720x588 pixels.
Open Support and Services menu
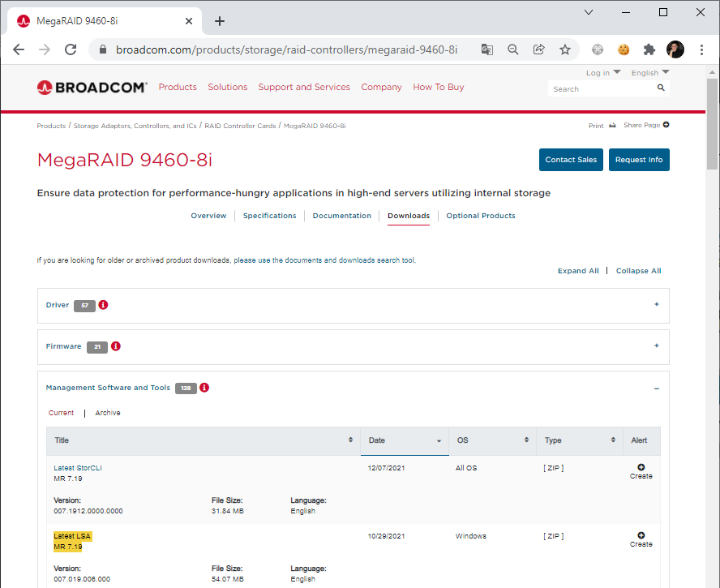point(304,87)
